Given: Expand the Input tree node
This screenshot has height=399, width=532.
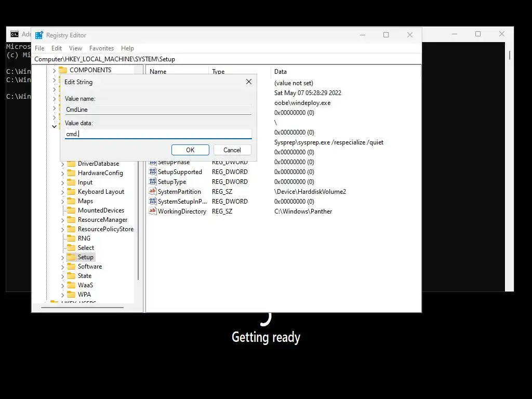Looking at the screenshot, I should coord(62,183).
